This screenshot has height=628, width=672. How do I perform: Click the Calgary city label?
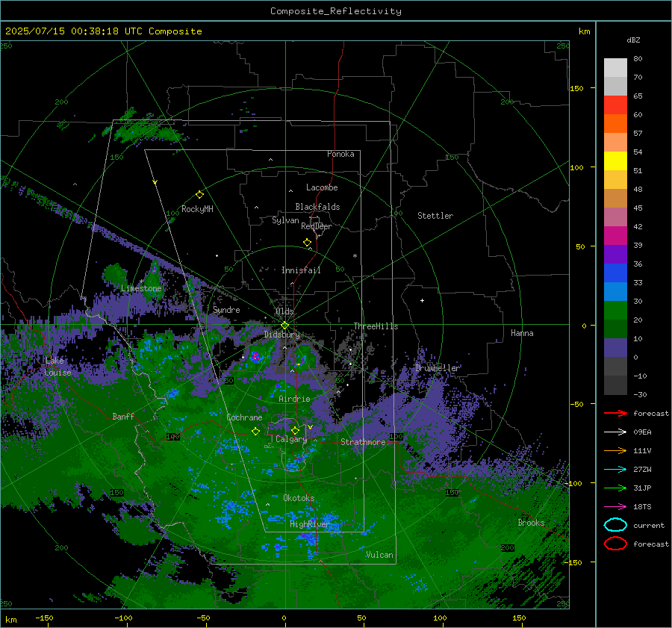[291, 439]
